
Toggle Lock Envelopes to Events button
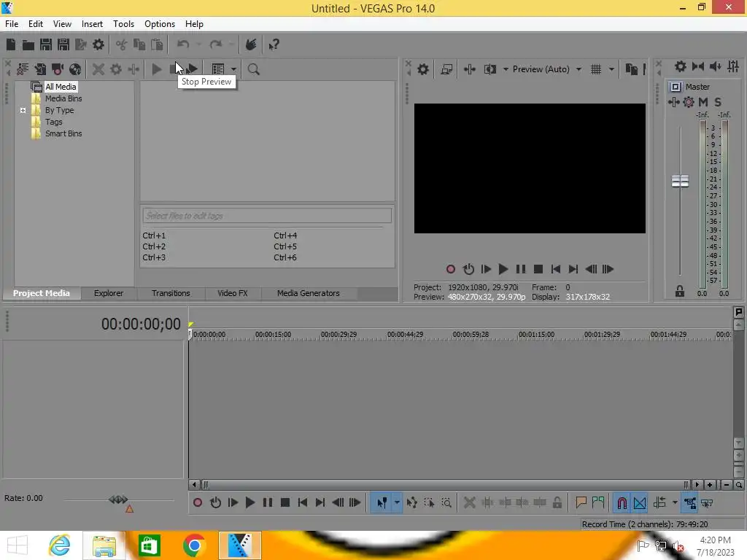pos(690,503)
